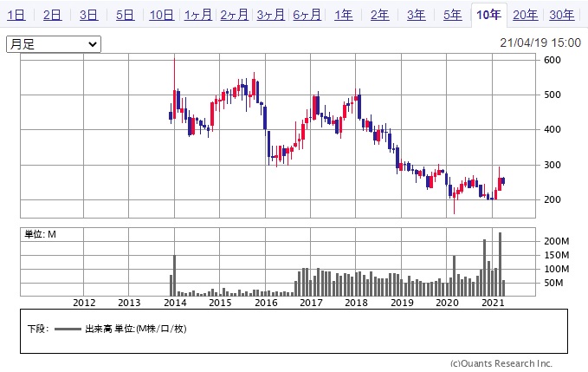
Task: Select the 2日 period tab
Action: pyautogui.click(x=53, y=15)
